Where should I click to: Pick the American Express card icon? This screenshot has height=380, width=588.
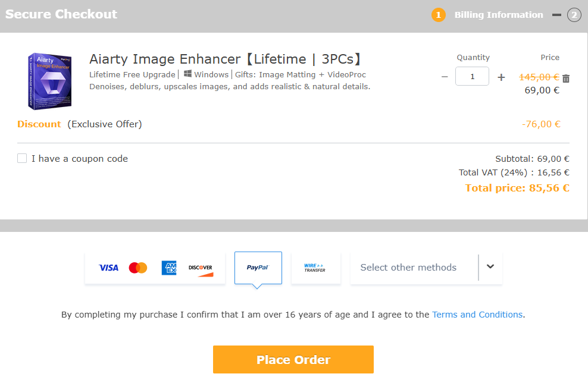169,268
